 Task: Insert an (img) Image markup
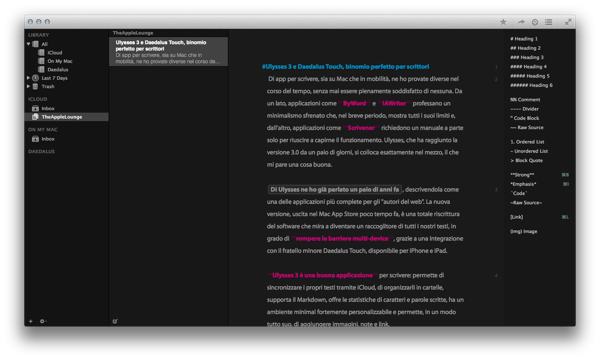coord(523,231)
